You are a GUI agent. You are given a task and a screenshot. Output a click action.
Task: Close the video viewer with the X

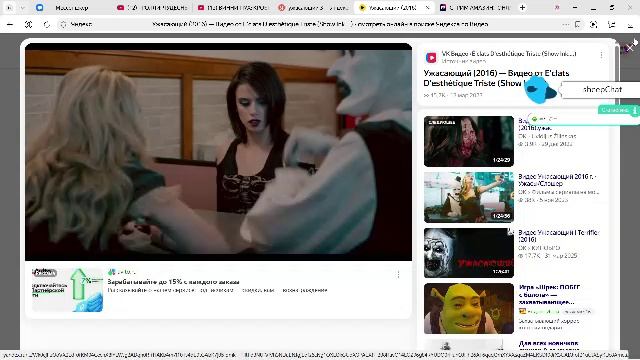tap(630, 48)
